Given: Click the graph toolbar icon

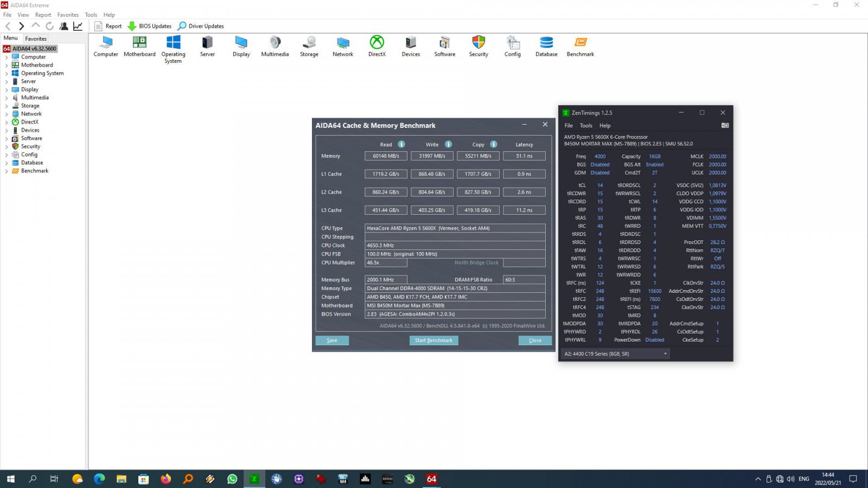Looking at the screenshot, I should click(x=78, y=26).
